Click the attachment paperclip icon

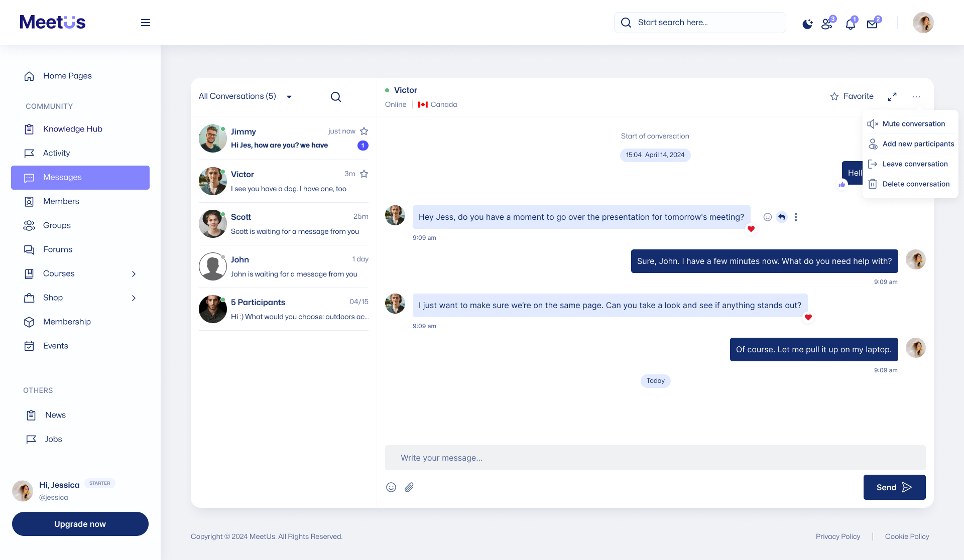click(409, 487)
